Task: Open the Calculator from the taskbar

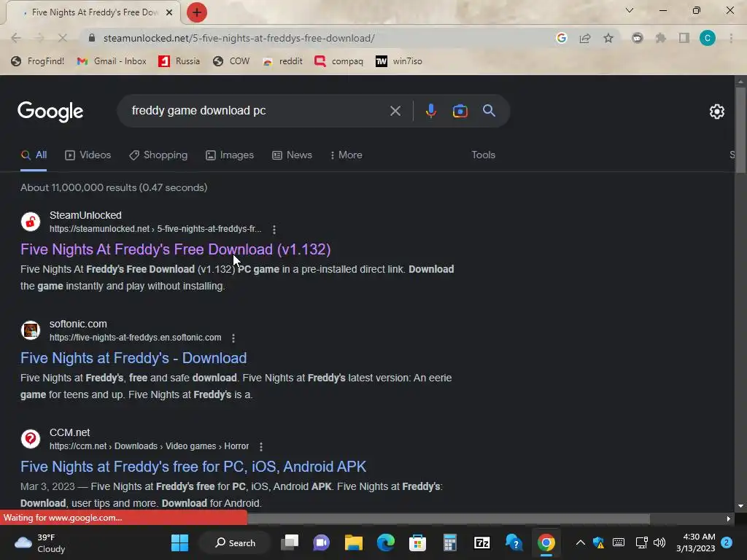Action: pyautogui.click(x=449, y=542)
